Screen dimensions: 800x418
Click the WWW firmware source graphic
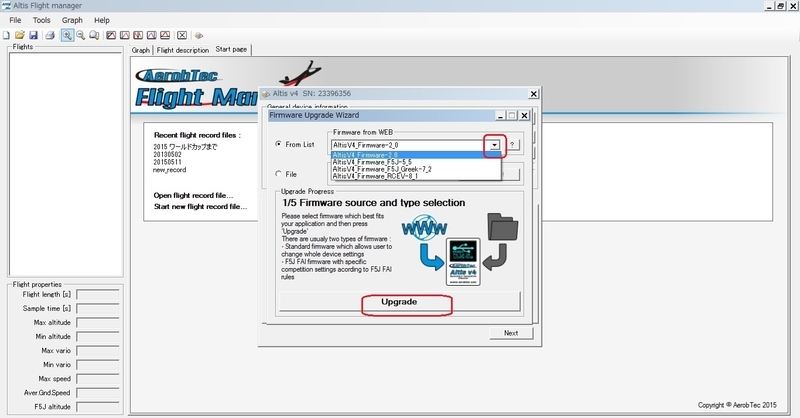(424, 229)
